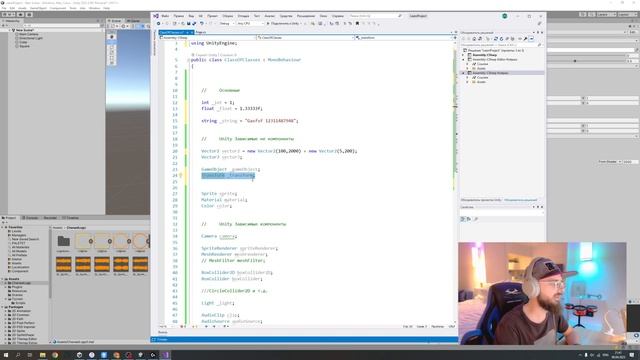Collapse New Scene in Unity Hierarchy
Image resolution: width=640 pixels, height=360 pixels.
[x=9, y=30]
